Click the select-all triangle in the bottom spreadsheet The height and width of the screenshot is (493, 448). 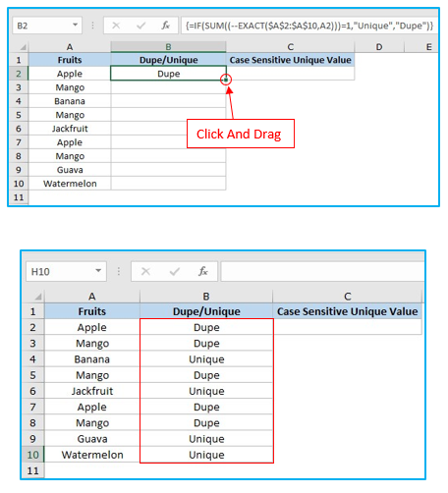pos(37,297)
